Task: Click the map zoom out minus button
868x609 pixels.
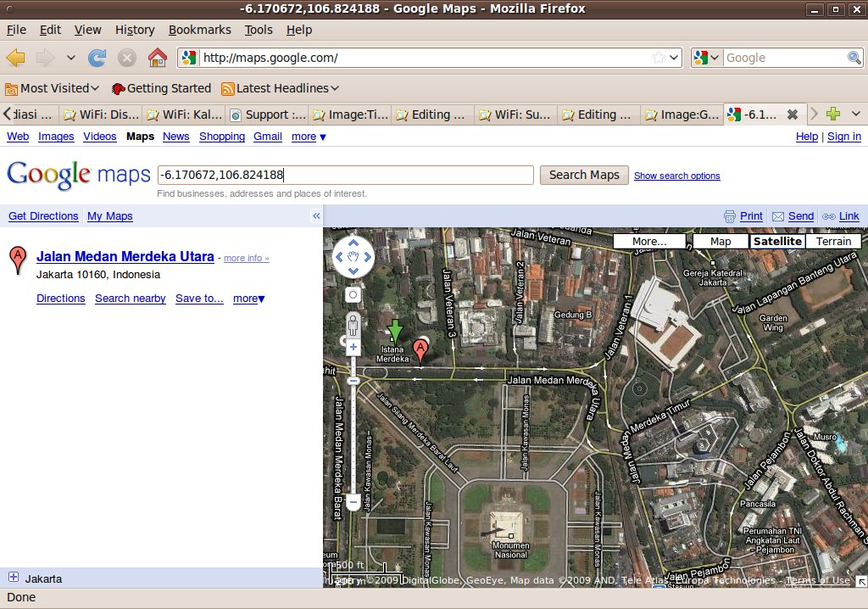Action: point(353,503)
